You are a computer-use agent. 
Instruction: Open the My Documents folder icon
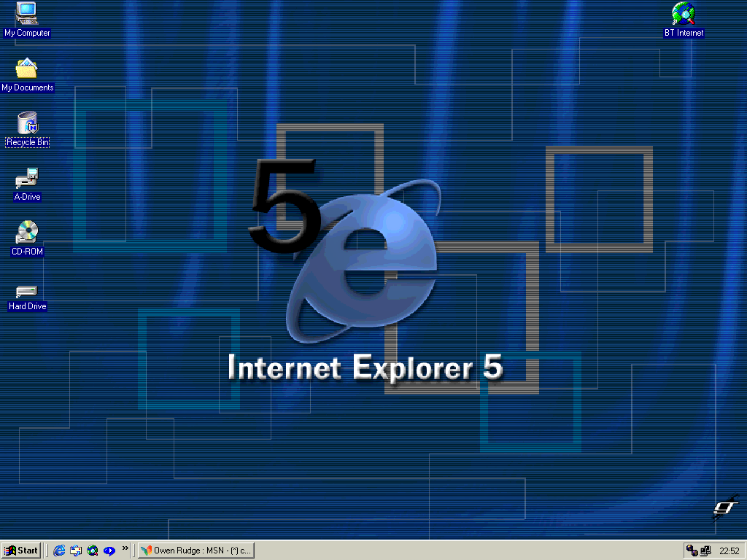[x=27, y=69]
